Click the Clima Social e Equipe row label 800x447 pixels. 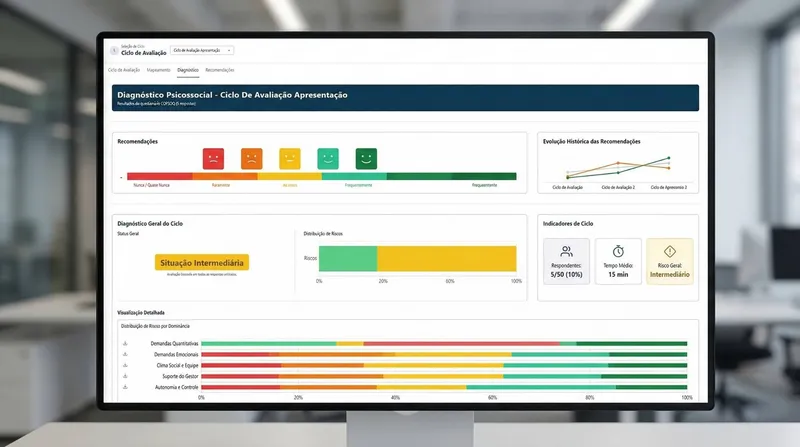[174, 365]
